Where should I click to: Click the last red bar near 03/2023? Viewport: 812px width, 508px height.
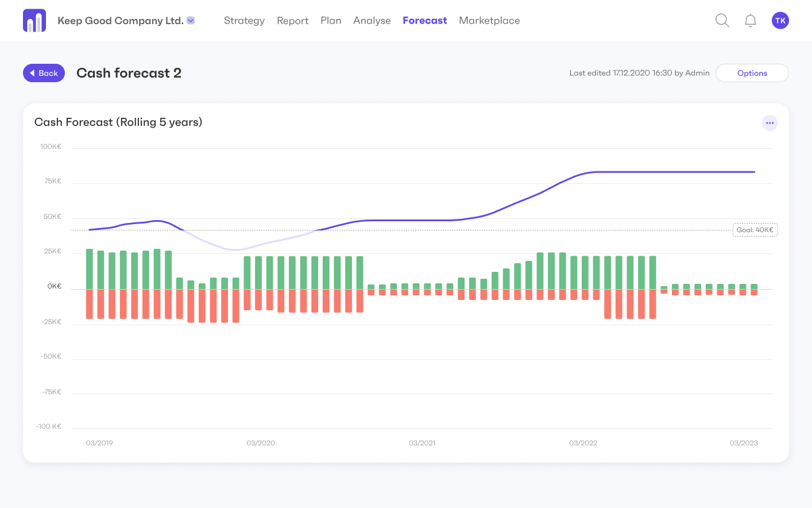coord(754,293)
